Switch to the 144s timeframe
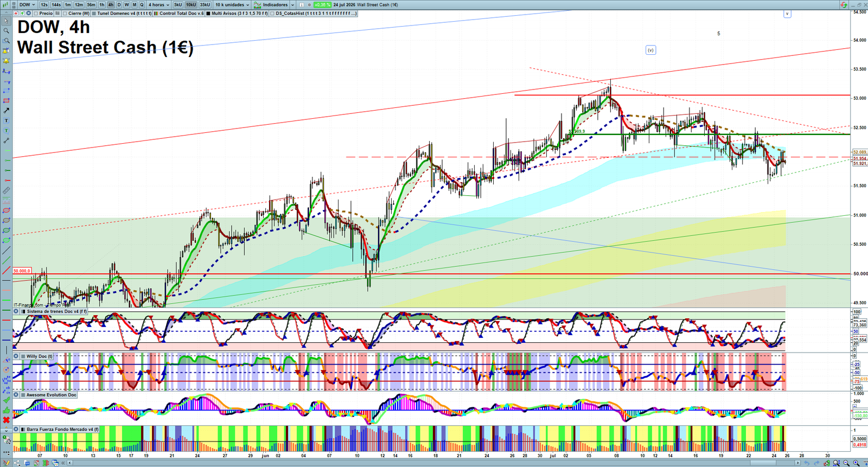 (56, 5)
